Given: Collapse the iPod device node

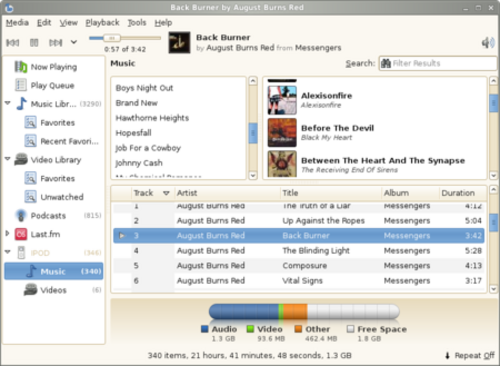Looking at the screenshot, I should click(8, 252).
